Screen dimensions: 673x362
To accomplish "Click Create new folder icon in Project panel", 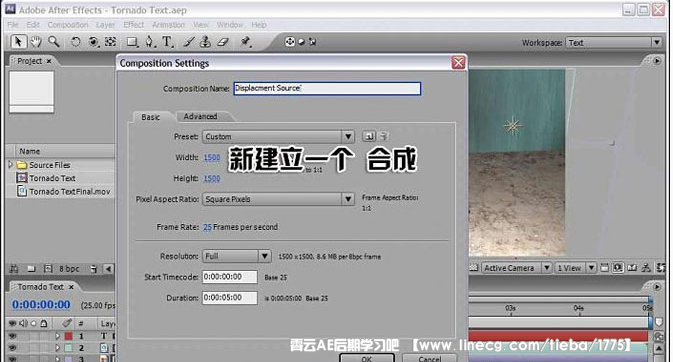I will click(31, 269).
